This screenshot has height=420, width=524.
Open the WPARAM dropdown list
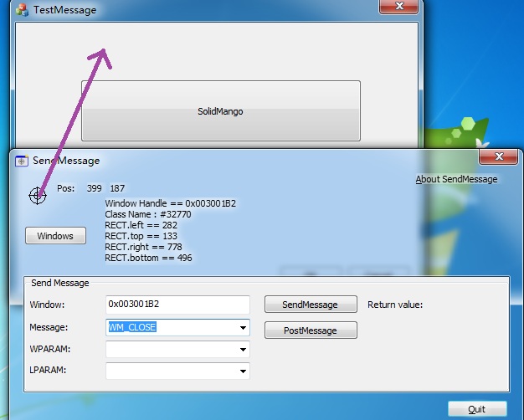(243, 350)
